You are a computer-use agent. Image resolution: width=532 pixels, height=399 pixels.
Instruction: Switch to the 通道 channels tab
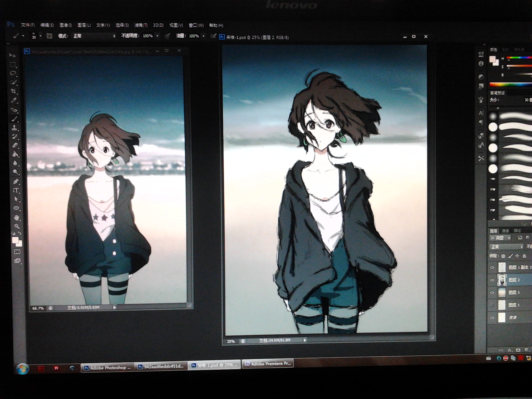pyautogui.click(x=505, y=231)
